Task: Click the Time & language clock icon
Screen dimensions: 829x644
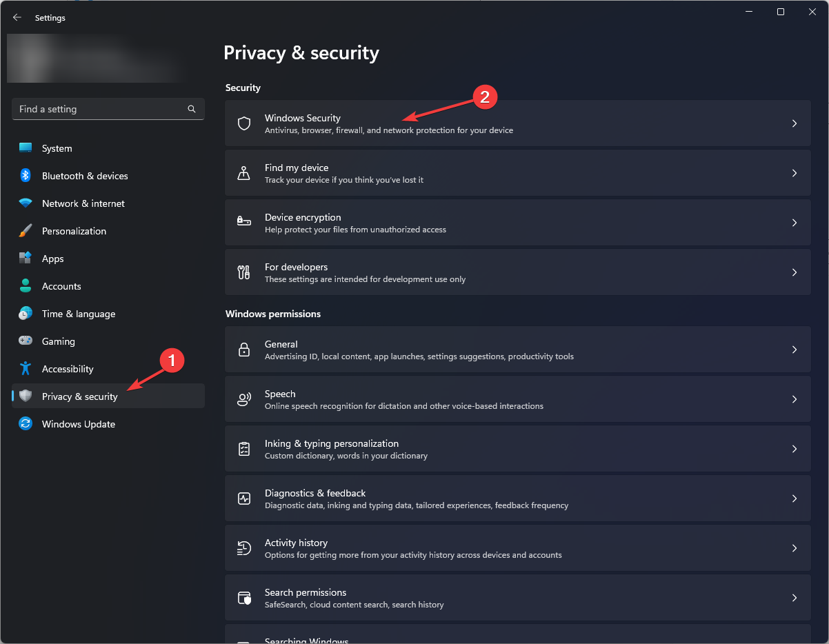Action: pyautogui.click(x=26, y=314)
